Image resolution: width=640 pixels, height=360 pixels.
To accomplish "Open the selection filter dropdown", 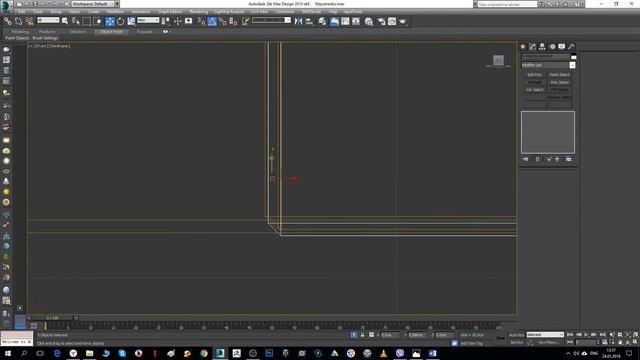I will (x=48, y=20).
